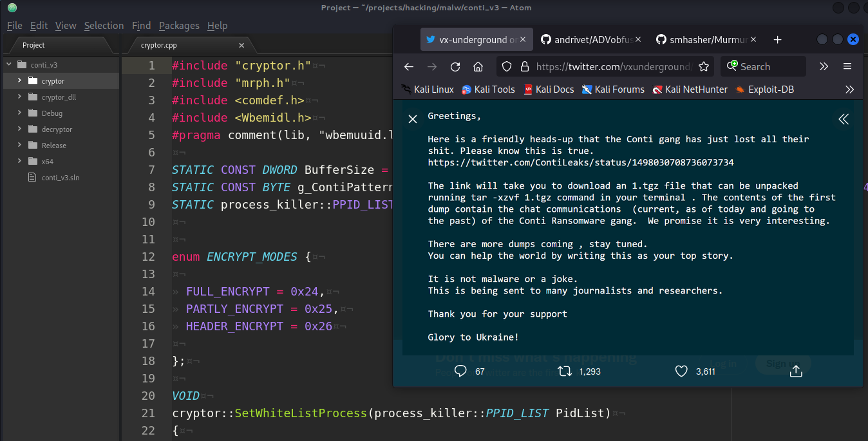Retweet the tweet with 1,293 retweets
Image resolution: width=868 pixels, height=441 pixels.
pos(564,371)
